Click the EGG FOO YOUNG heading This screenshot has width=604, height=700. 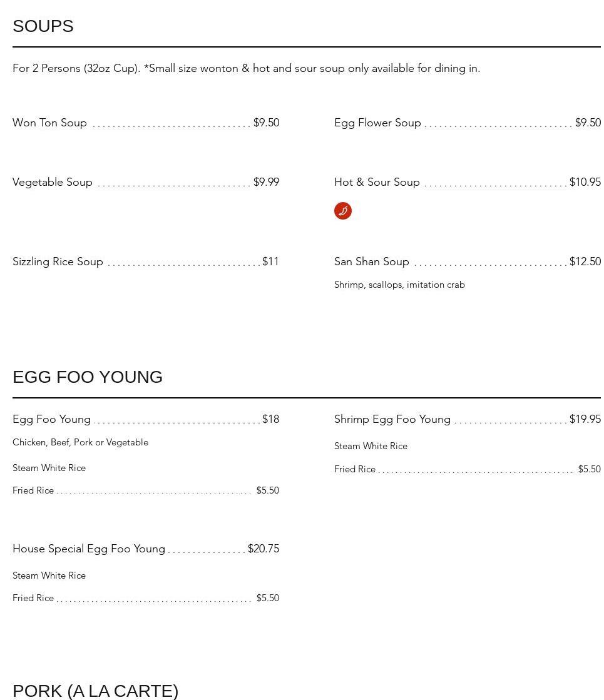tap(88, 377)
